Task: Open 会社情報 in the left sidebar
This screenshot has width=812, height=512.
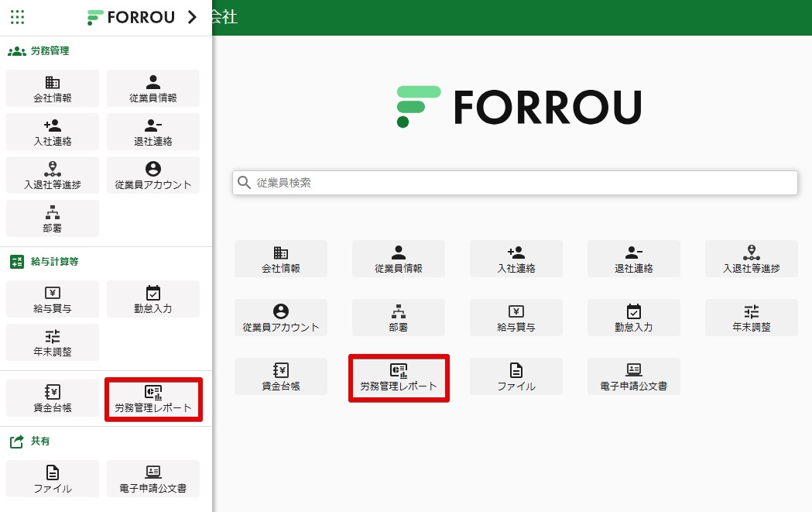Action: (53, 88)
